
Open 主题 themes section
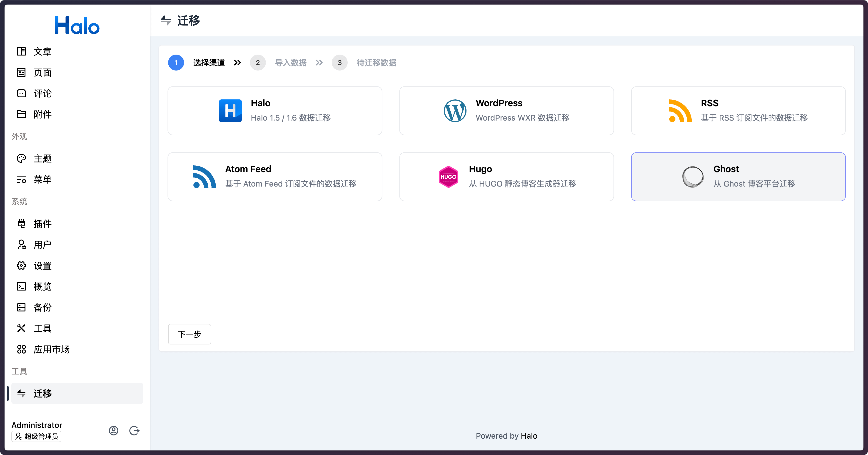42,159
